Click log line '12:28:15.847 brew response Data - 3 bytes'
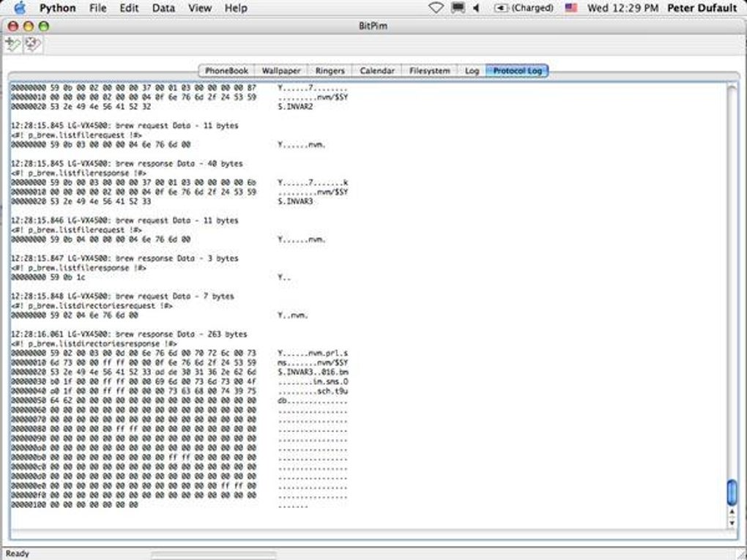The width and height of the screenshot is (747, 560). click(124, 258)
